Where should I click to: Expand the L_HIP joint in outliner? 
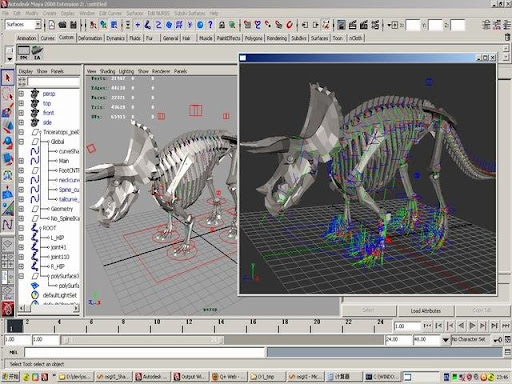[21, 238]
